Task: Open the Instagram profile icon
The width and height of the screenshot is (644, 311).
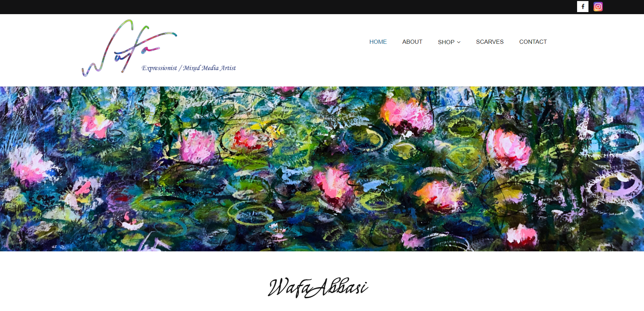Action: click(x=598, y=7)
